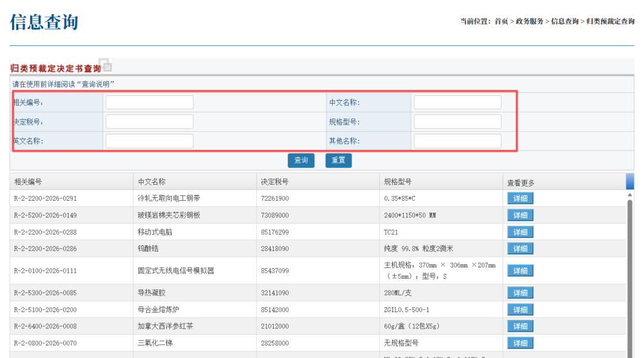Focus the 决定税号 input field
The width and height of the screenshot is (644, 358).
point(150,122)
